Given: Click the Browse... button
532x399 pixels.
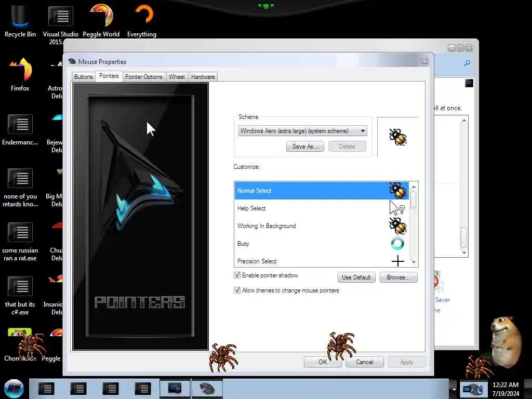Looking at the screenshot, I should click(x=398, y=277).
